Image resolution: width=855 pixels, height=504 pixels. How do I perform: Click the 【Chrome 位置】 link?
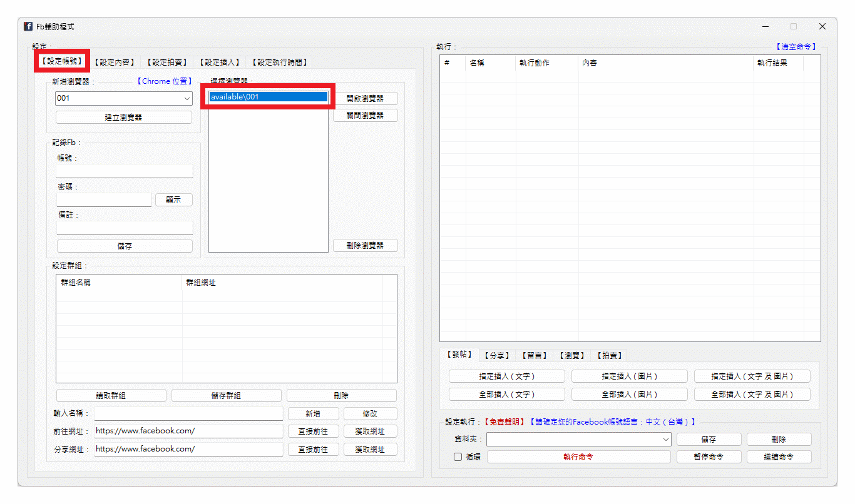[164, 81]
